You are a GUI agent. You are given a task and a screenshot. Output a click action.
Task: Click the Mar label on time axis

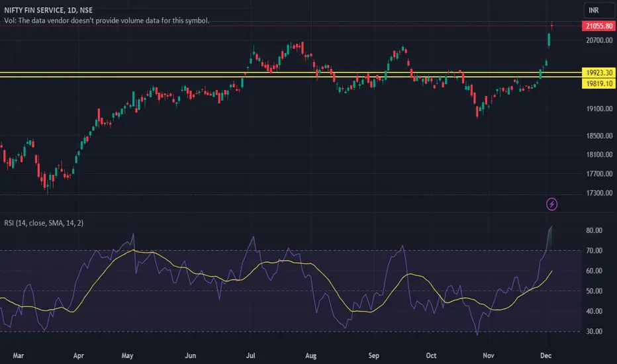click(19, 356)
